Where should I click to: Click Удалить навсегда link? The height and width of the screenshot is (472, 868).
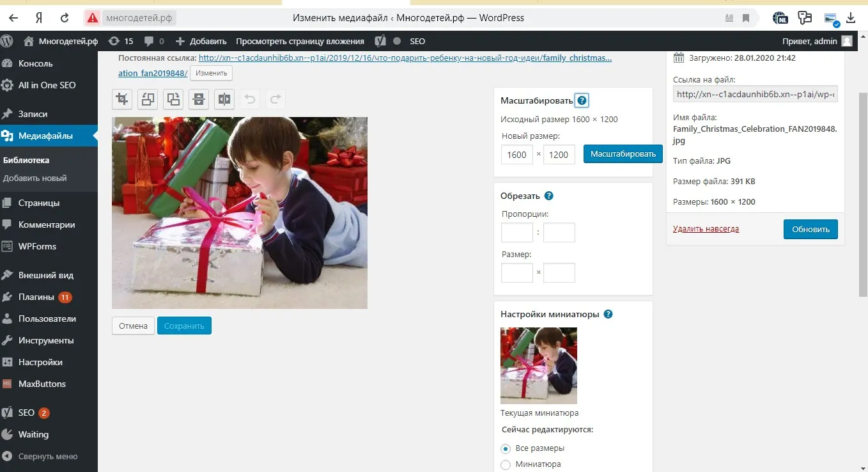tap(706, 228)
